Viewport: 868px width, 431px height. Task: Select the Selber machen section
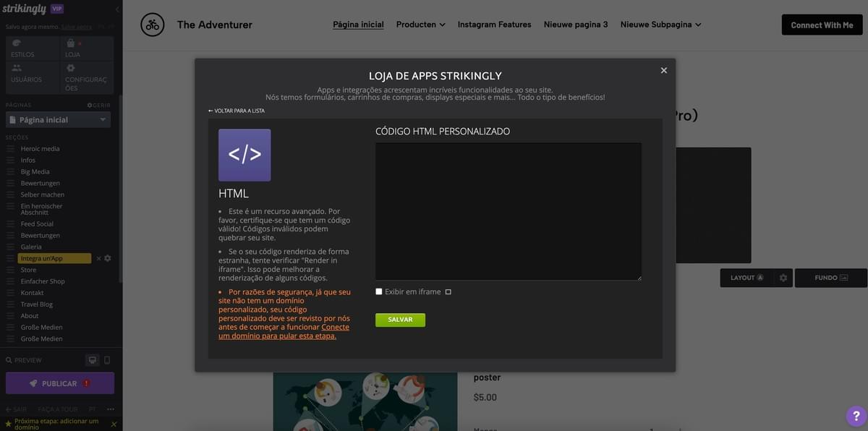point(43,195)
